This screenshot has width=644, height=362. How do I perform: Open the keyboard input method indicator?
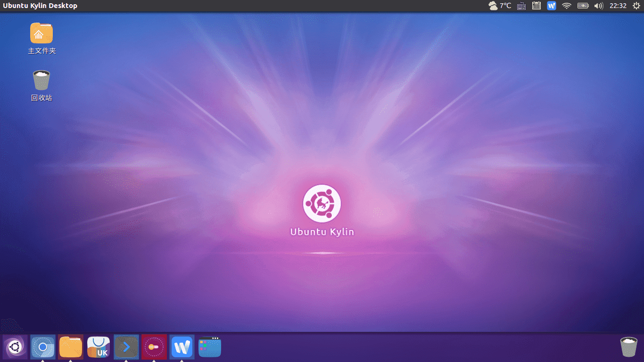coord(521,6)
